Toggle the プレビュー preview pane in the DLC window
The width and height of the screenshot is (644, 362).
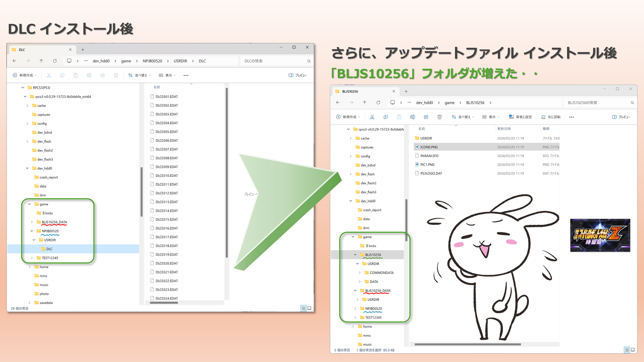[x=298, y=75]
